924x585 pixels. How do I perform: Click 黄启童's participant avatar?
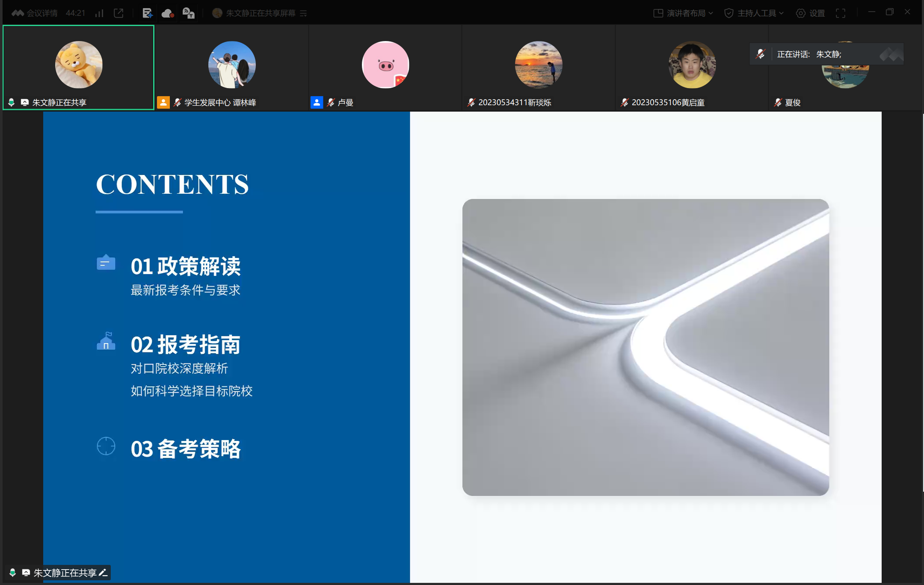(x=692, y=65)
